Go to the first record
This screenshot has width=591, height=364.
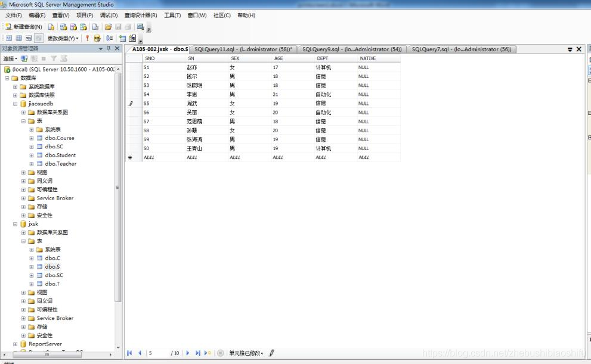129,353
